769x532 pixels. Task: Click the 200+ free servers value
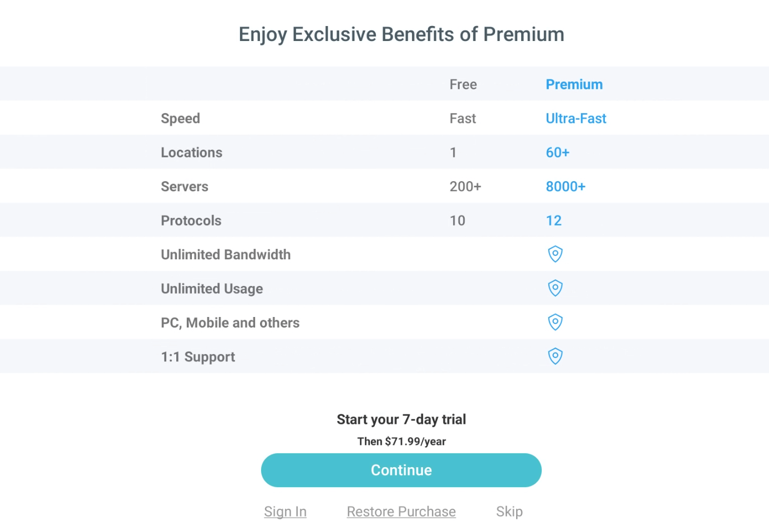[x=465, y=187]
